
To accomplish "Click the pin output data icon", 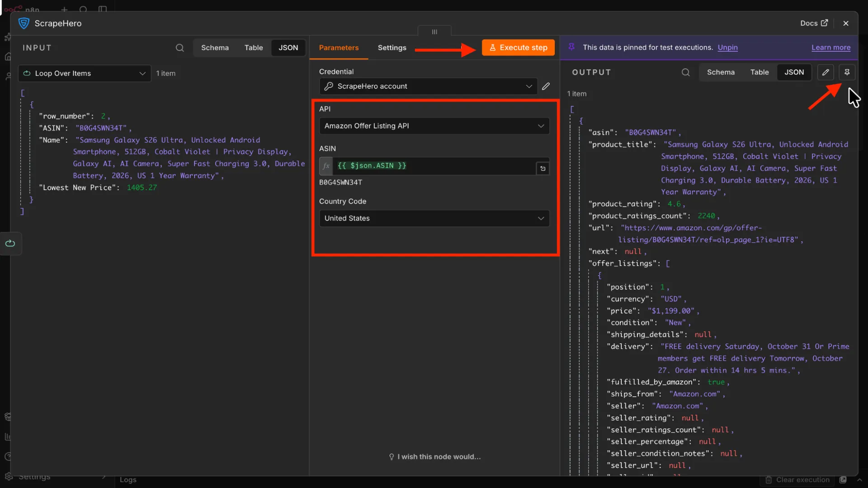I will (x=847, y=72).
